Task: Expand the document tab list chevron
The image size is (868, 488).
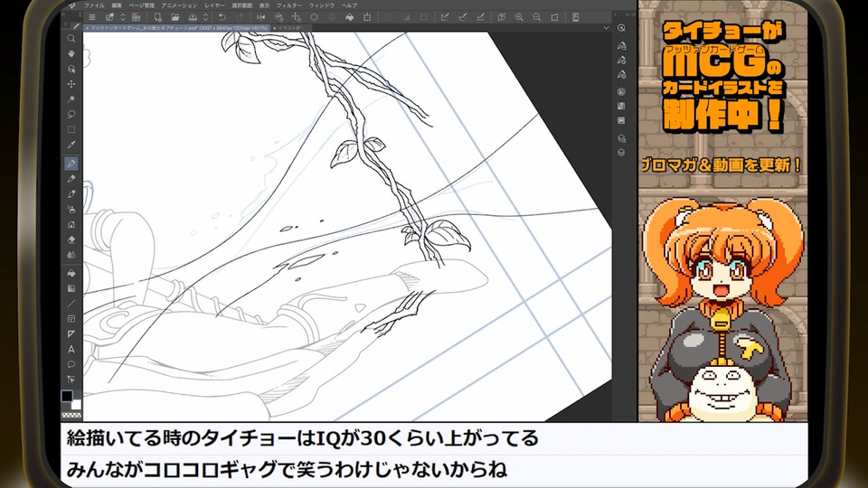Action: (x=606, y=28)
